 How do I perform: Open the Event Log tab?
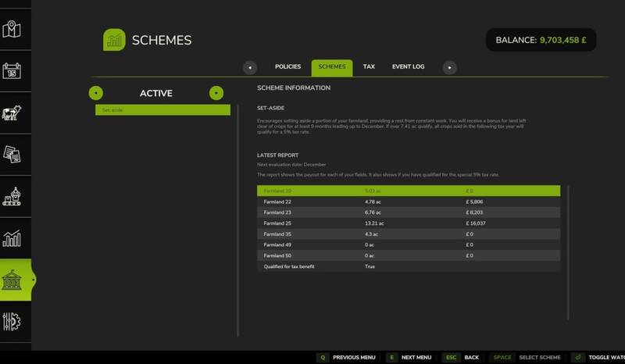pos(408,67)
